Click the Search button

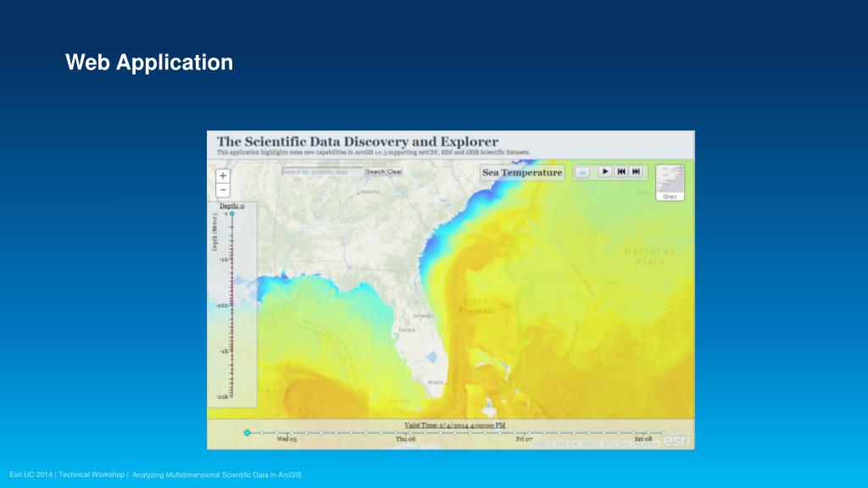pyautogui.click(x=375, y=171)
